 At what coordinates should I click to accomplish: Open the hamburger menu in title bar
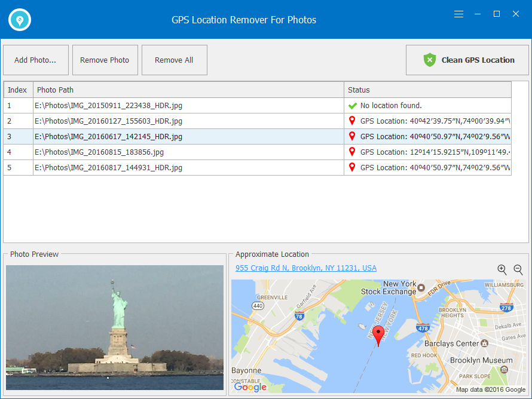coord(458,14)
